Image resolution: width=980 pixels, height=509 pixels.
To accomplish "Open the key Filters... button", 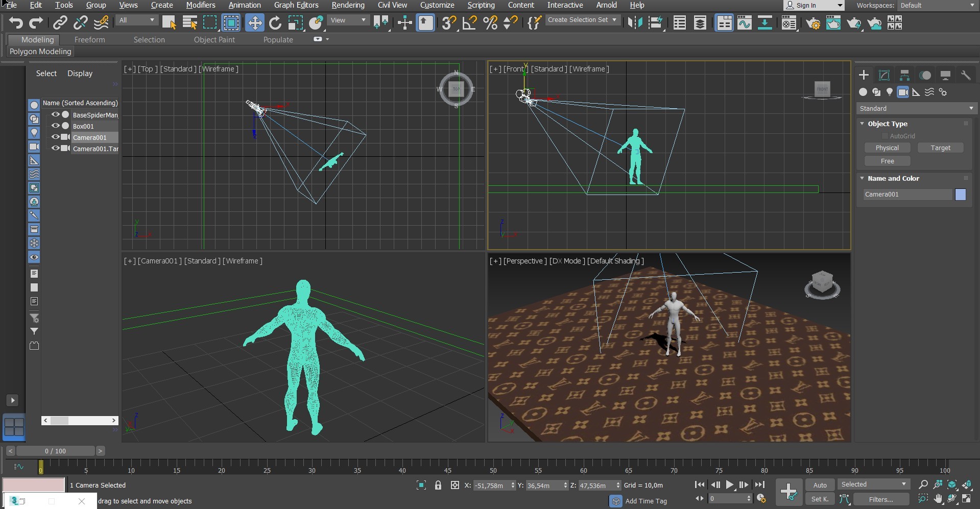I will pyautogui.click(x=881, y=499).
